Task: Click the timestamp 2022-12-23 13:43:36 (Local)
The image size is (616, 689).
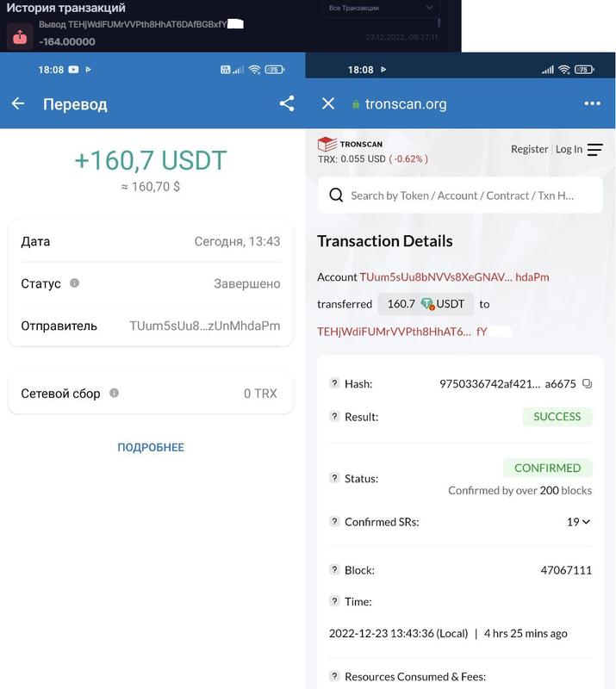Action: [x=398, y=633]
